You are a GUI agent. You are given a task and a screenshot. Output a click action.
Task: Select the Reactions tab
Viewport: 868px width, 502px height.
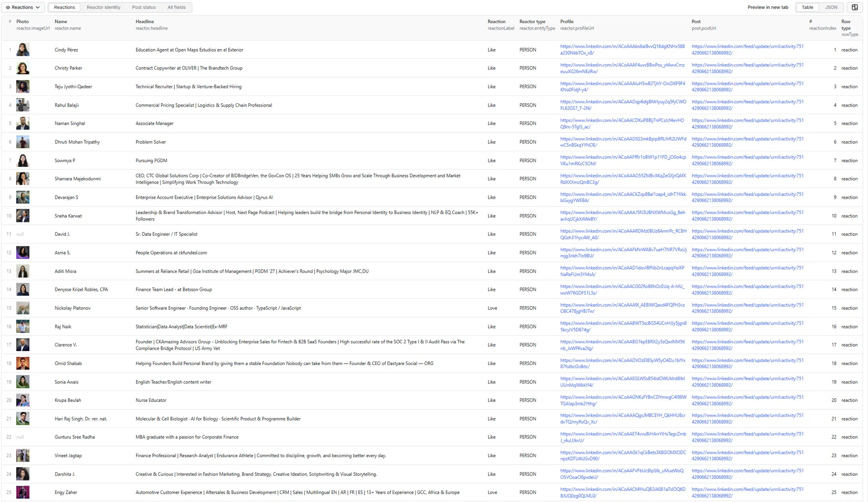pyautogui.click(x=65, y=7)
